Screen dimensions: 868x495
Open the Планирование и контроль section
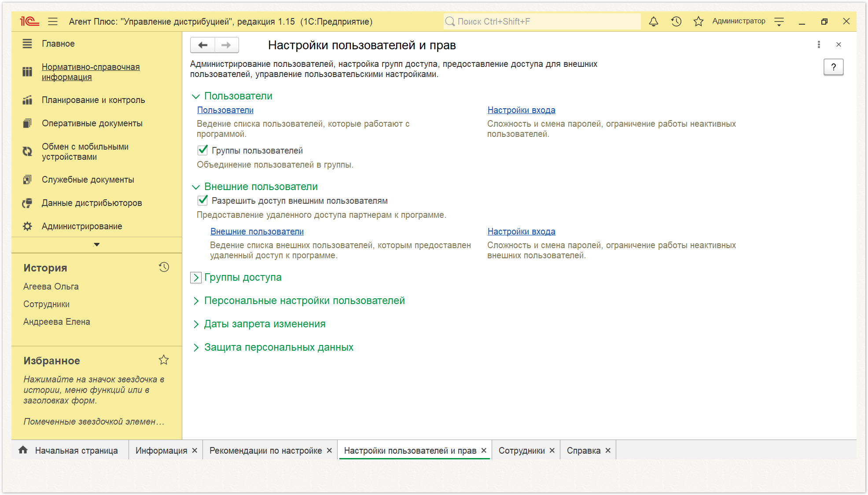pos(93,100)
